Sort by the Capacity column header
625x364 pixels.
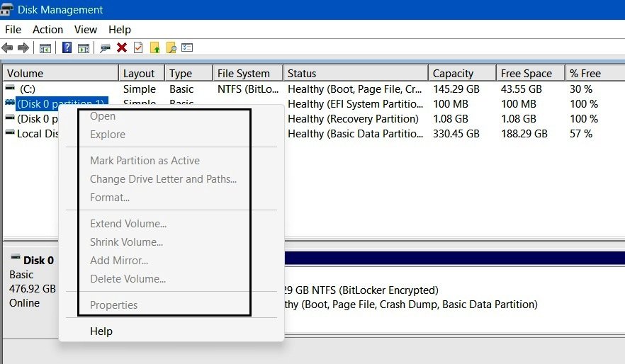(x=462, y=73)
